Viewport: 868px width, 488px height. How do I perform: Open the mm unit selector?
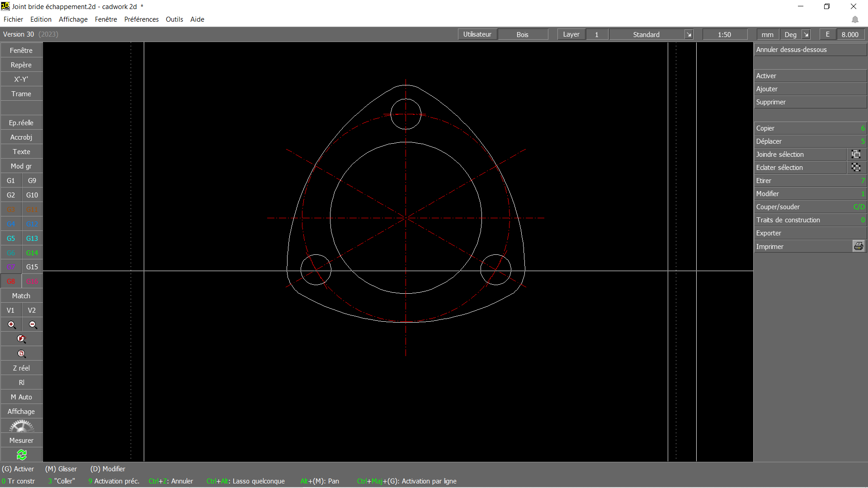click(767, 34)
